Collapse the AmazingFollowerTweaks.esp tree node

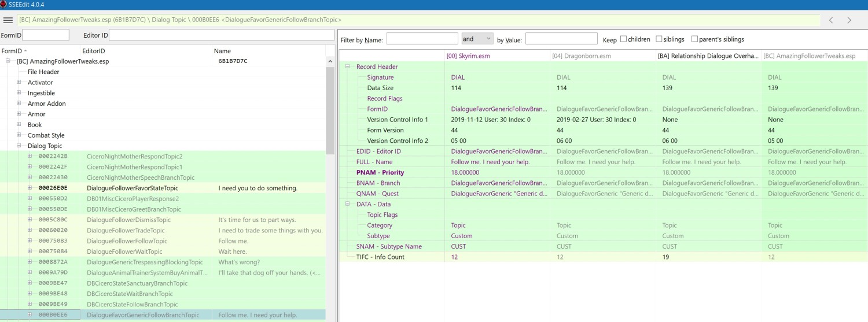pos(9,61)
